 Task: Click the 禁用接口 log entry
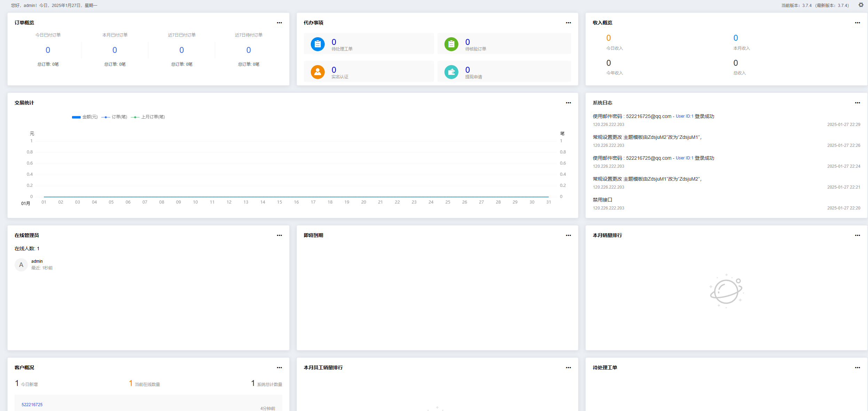(602, 200)
